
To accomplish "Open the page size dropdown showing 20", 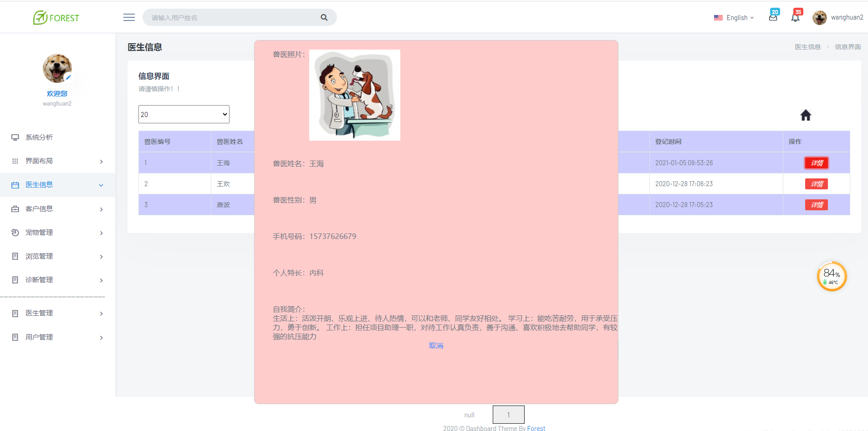I will [183, 114].
